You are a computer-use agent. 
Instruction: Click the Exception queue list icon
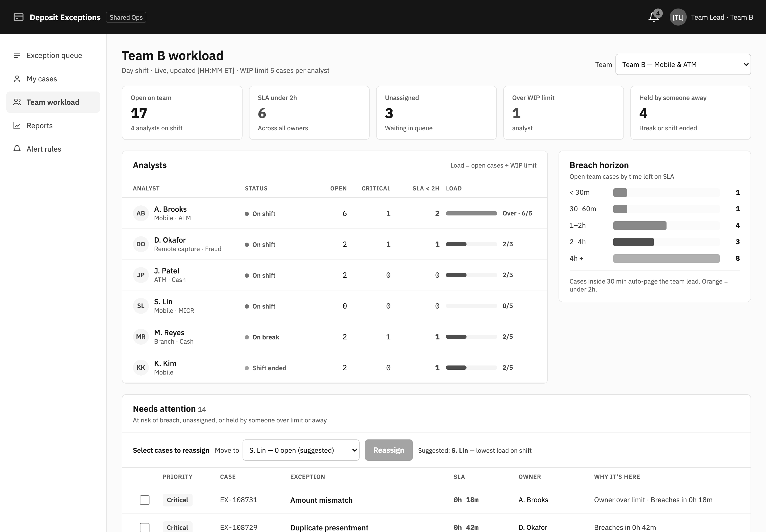tap(17, 55)
